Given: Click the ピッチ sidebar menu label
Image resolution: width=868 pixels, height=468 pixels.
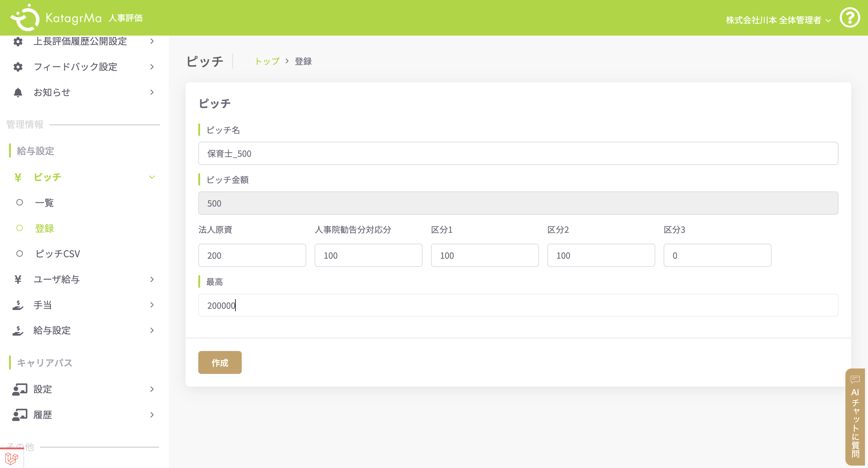Looking at the screenshot, I should tap(47, 177).
